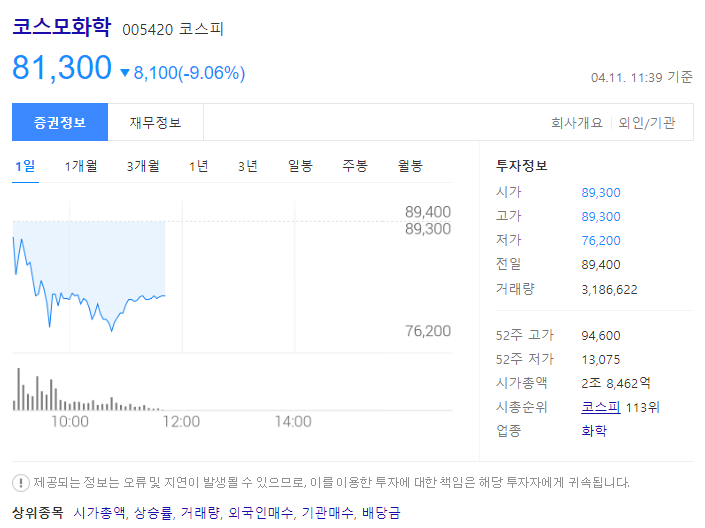
Task: Click the change value 8,100(-9.06%)
Action: coord(189,73)
